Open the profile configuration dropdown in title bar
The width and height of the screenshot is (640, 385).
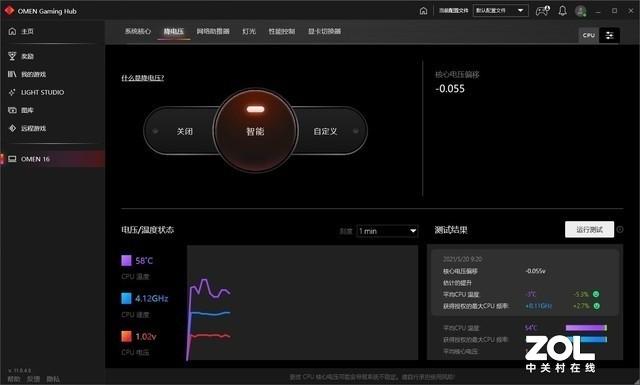click(500, 11)
